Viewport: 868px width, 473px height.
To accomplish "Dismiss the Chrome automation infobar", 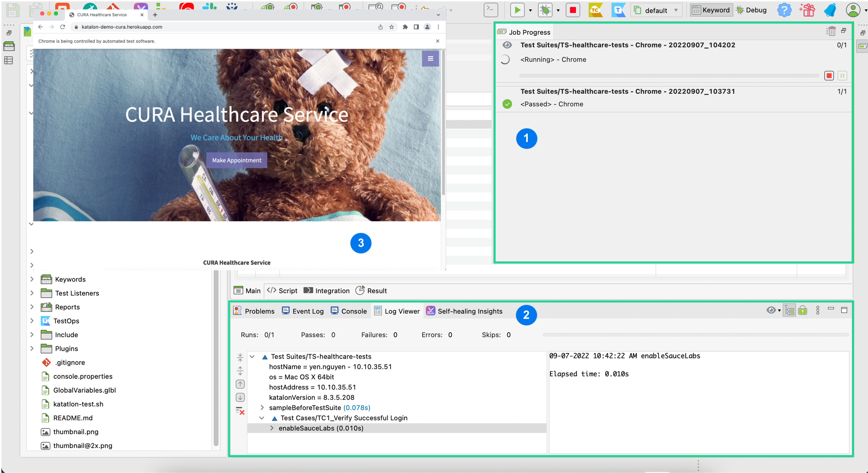I will (x=437, y=41).
